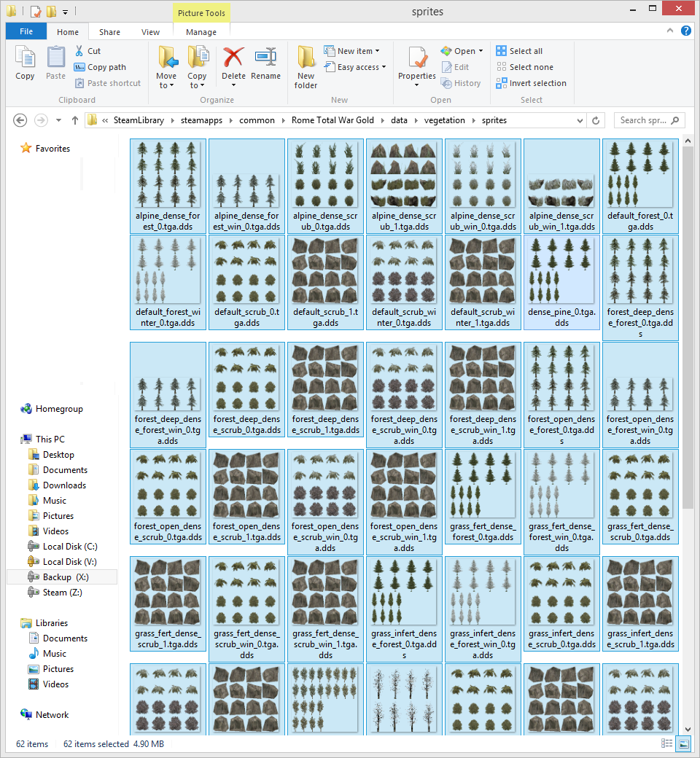
Task: Create a New folder
Action: pos(306,67)
